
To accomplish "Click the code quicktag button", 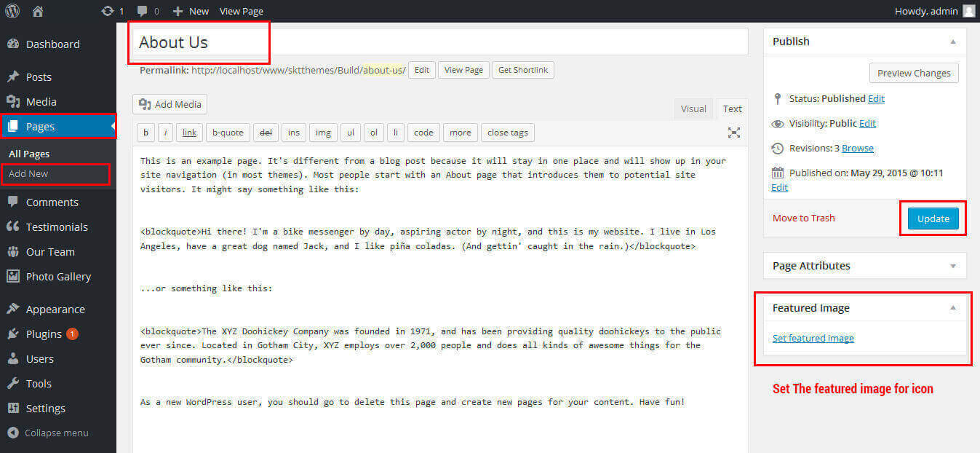I will coord(423,133).
